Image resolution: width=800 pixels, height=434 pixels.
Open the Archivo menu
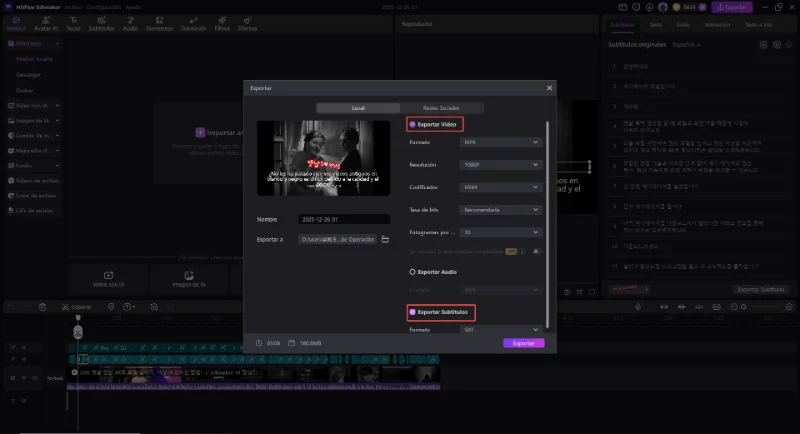(x=72, y=7)
